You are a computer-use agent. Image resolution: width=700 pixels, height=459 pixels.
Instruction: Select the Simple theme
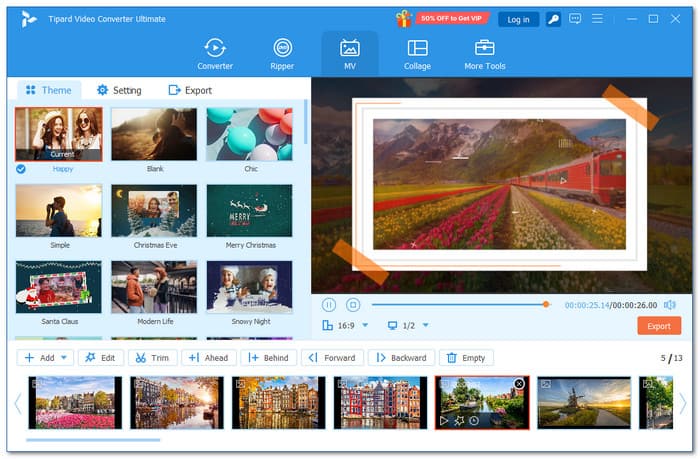tap(58, 210)
